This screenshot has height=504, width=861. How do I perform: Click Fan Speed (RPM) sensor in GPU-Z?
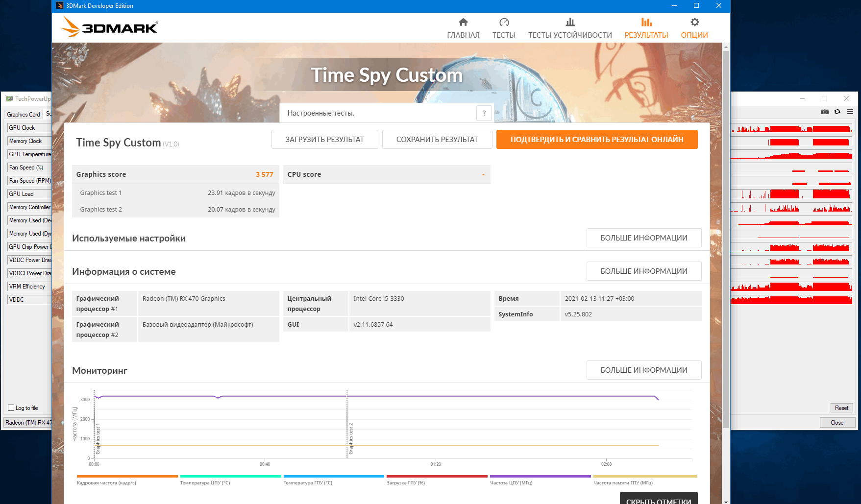[29, 181]
